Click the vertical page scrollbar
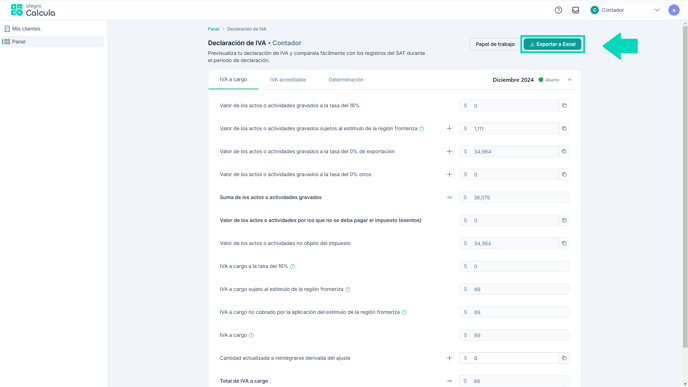The height and width of the screenshot is (387, 688). pos(685,186)
